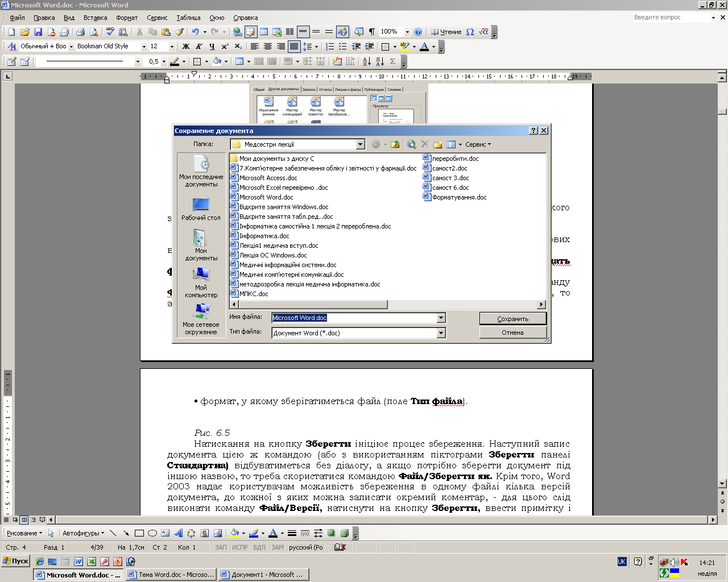Toggle justified alignment
Image resolution: width=728 pixels, height=582 pixels.
(x=294, y=47)
